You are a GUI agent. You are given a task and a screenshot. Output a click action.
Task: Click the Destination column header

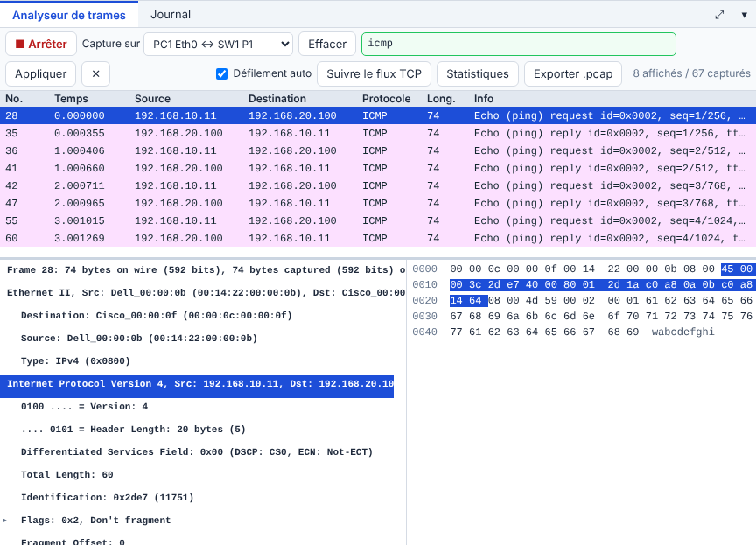[277, 99]
